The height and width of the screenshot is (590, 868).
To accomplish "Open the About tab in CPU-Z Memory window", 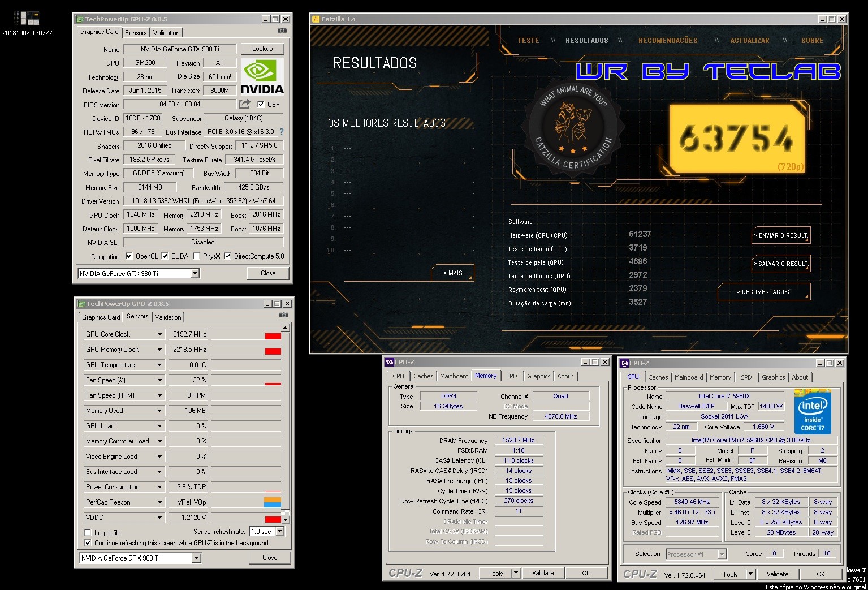I will click(565, 376).
